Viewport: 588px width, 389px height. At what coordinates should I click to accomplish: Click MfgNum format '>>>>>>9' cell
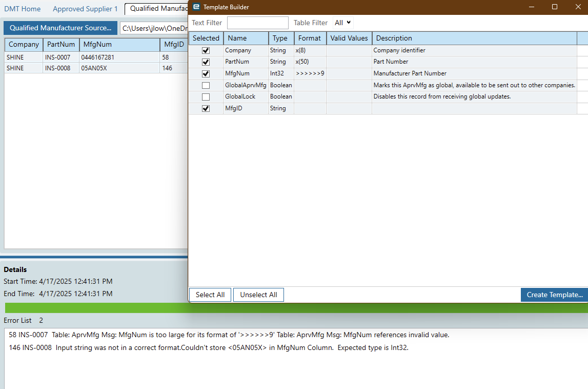coord(310,73)
